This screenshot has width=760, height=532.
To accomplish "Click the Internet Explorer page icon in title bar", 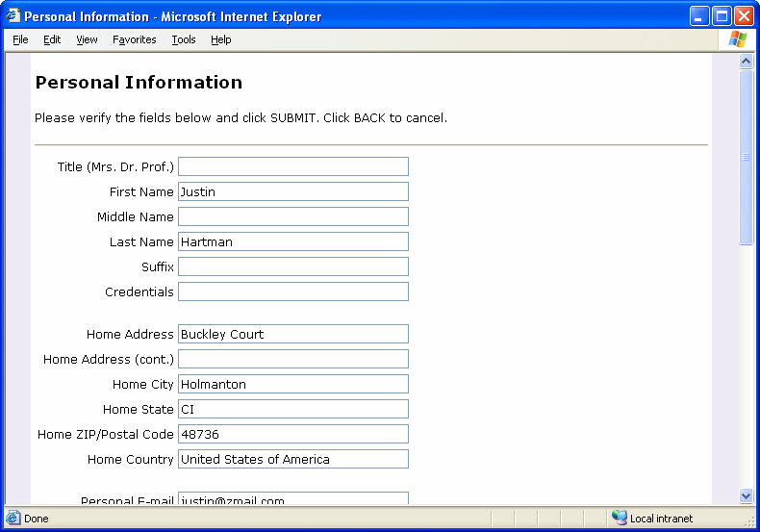I will 13,16.
